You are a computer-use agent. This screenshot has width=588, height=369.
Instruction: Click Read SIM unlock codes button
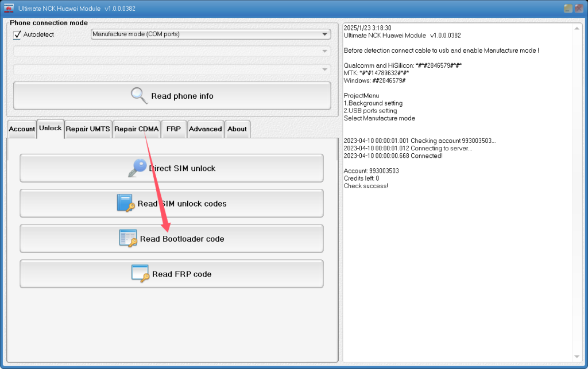[172, 203]
